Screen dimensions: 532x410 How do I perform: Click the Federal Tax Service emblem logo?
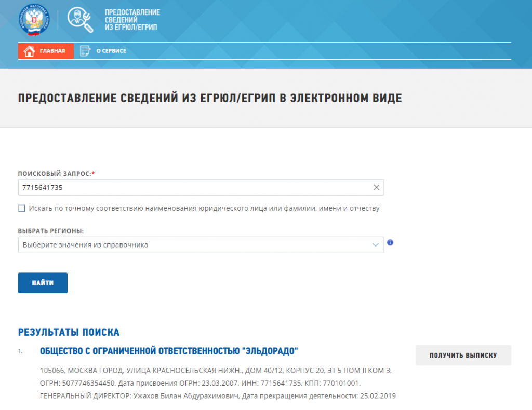click(34, 20)
